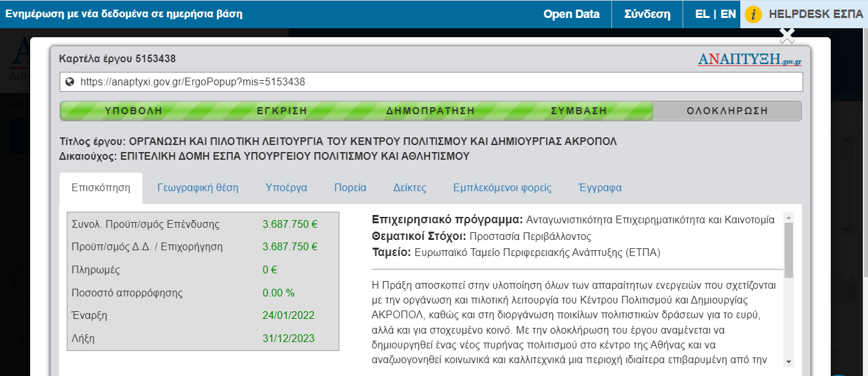The height and width of the screenshot is (376, 868).
Task: Select the Πορεία tab
Action: pos(350,188)
